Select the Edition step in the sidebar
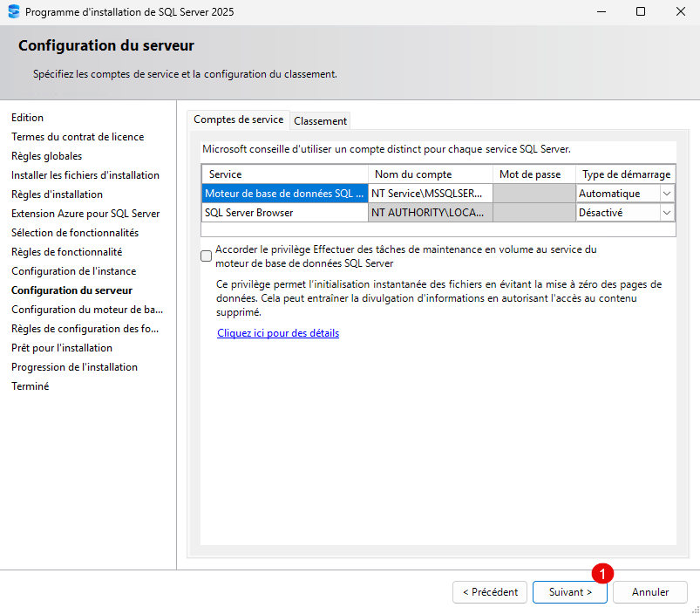Viewport: 700px width, 614px height. [27, 118]
